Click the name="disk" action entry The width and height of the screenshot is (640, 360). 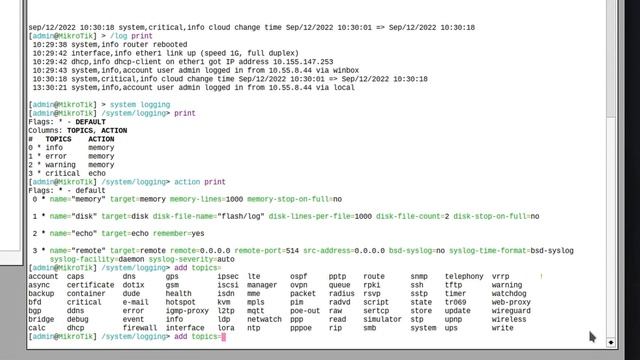point(286,216)
